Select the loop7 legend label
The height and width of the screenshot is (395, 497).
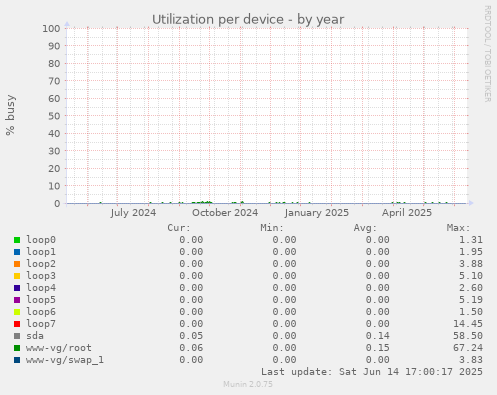click(41, 324)
